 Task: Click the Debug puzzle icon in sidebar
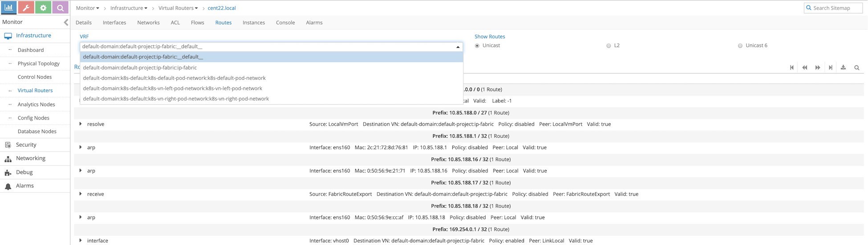8,173
